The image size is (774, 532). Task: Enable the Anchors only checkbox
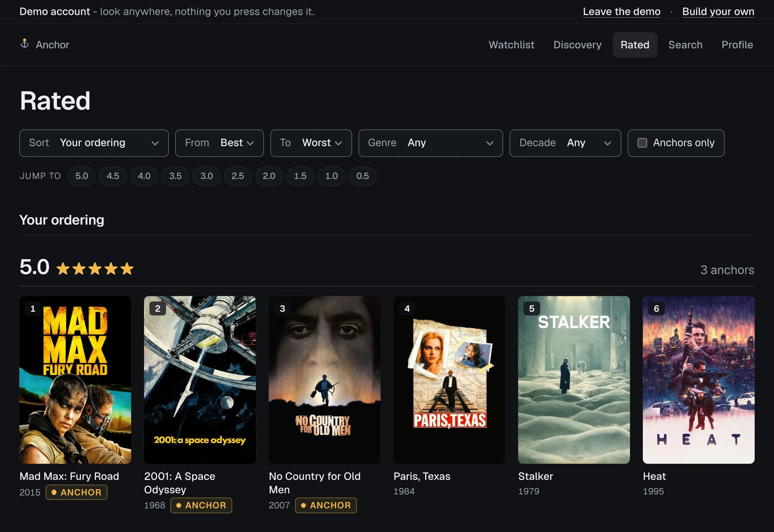click(642, 143)
